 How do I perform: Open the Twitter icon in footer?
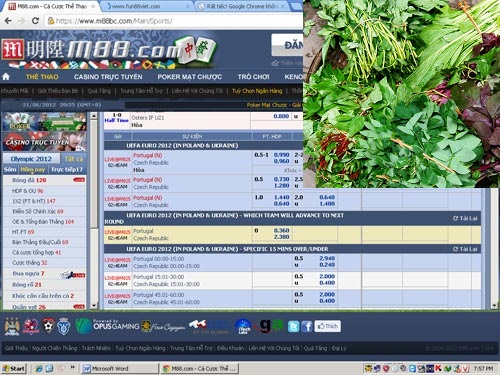pos(293,326)
